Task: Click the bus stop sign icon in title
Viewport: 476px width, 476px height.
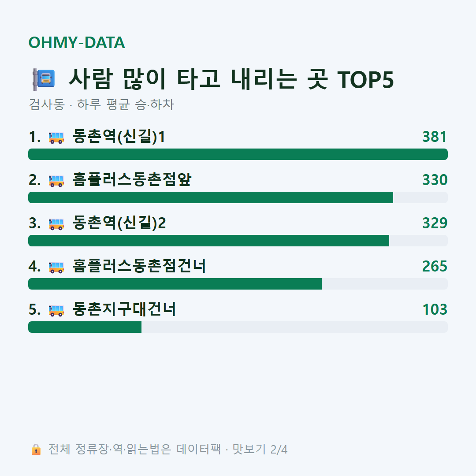Action: coord(44,79)
